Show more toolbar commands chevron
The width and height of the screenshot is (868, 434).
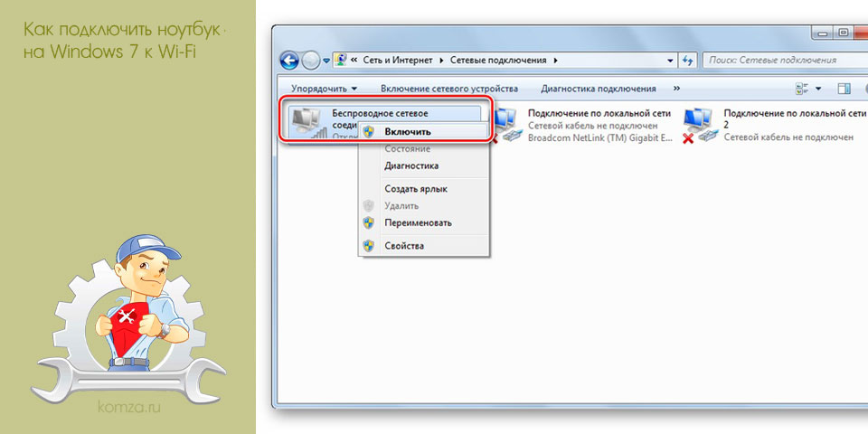(x=676, y=89)
